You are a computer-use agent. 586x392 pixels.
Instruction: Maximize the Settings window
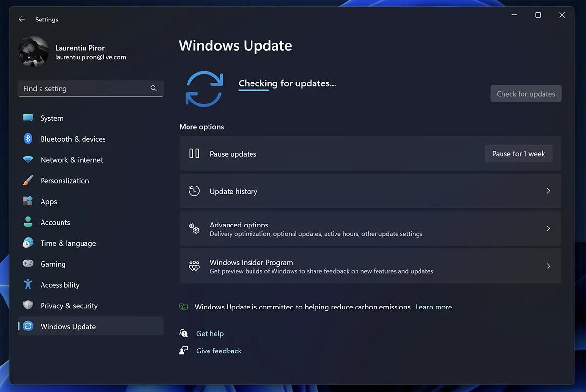(x=538, y=15)
